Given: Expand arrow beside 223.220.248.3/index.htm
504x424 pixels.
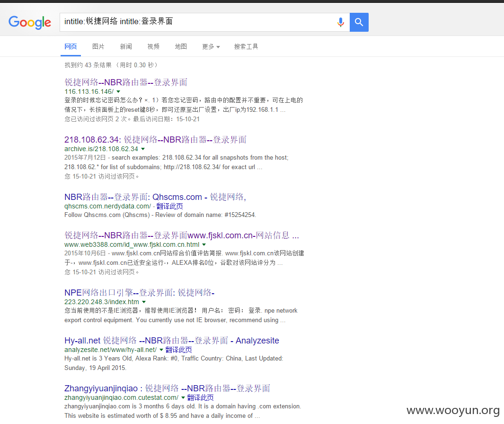Looking at the screenshot, I should (x=144, y=302).
